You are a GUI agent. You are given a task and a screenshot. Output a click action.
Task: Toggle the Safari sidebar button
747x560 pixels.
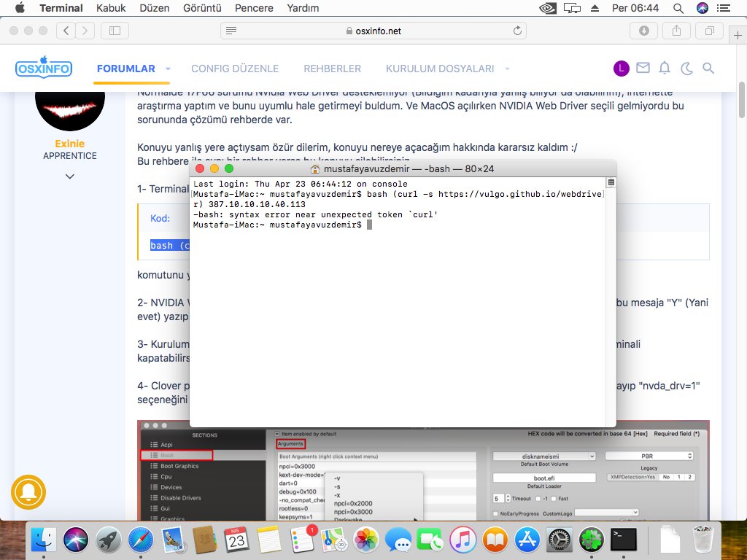pos(115,31)
